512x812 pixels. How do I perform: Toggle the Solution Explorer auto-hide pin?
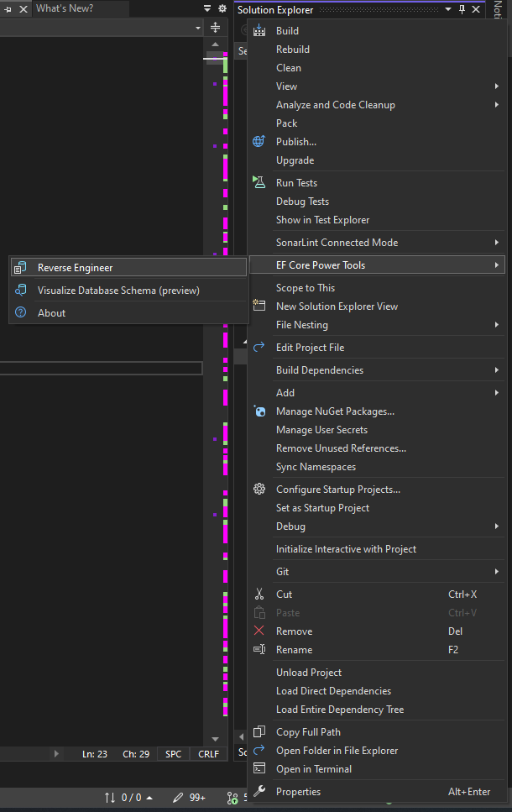point(462,9)
